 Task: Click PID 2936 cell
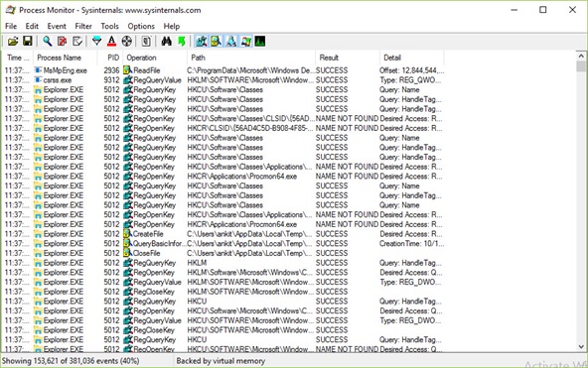[111, 70]
